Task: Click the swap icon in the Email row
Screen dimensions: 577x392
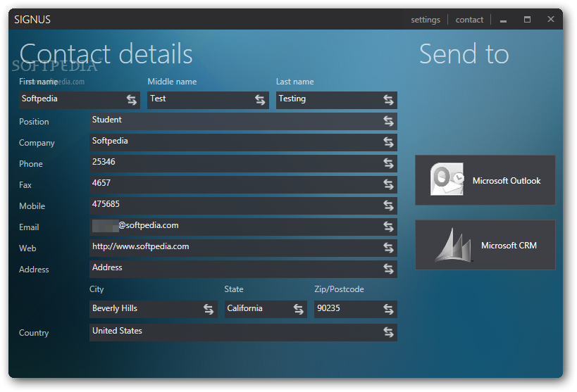Action: coord(389,227)
